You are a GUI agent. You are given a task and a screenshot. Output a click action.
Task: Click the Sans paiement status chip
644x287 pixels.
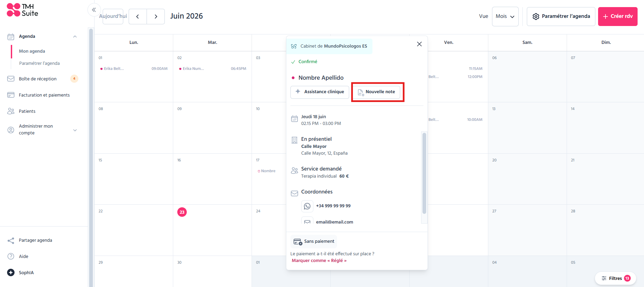(x=314, y=241)
